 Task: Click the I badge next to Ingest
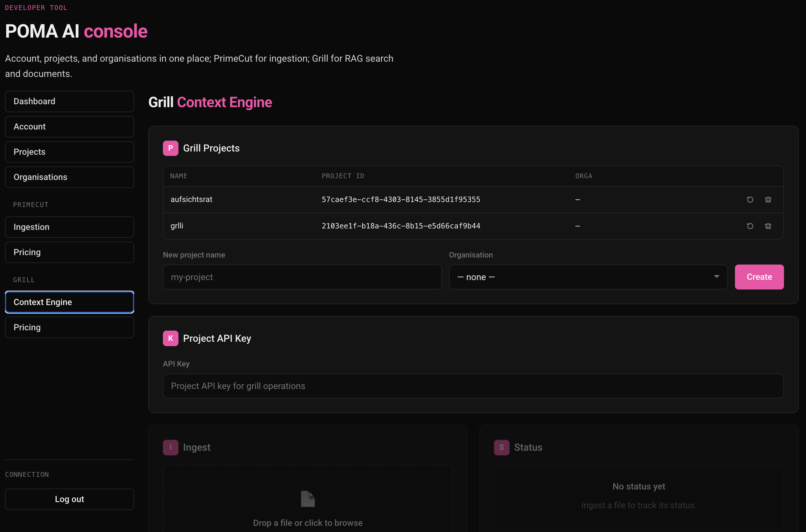[x=170, y=447]
